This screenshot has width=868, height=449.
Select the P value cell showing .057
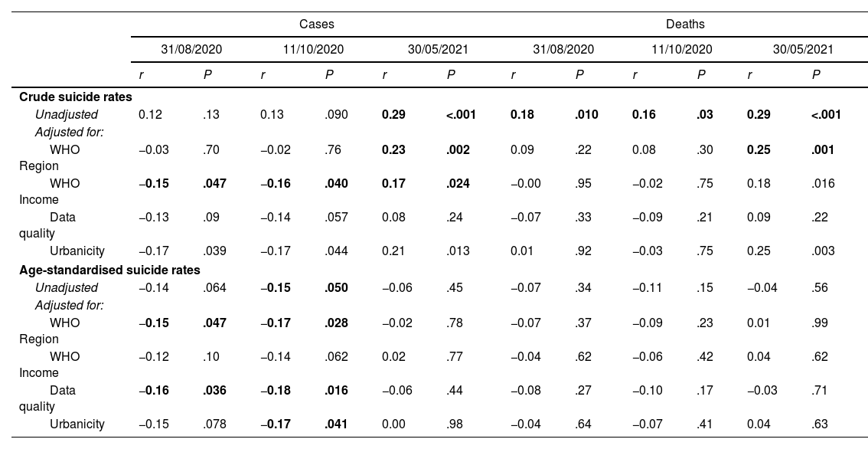tap(335, 217)
